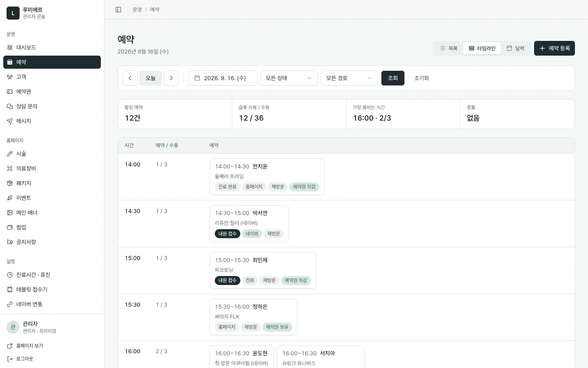Expand the 모든 경로 dropdown
Viewport: 588px width, 368px height.
[x=350, y=78]
